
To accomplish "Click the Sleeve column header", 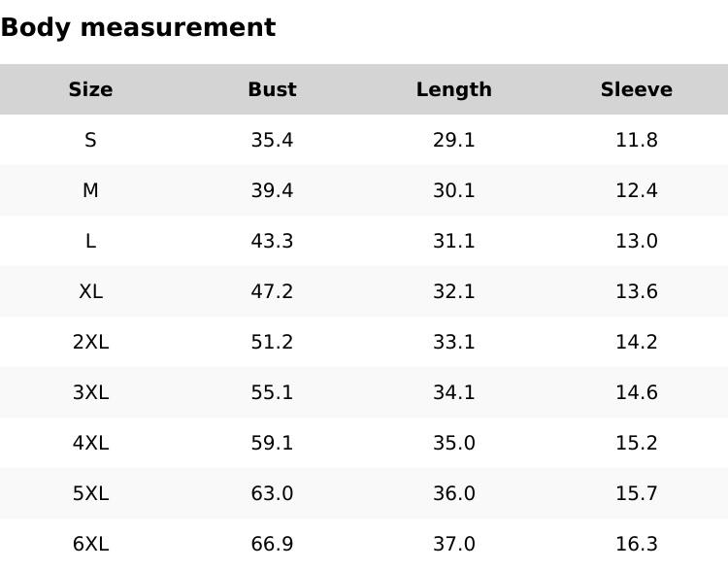I will click(636, 89).
